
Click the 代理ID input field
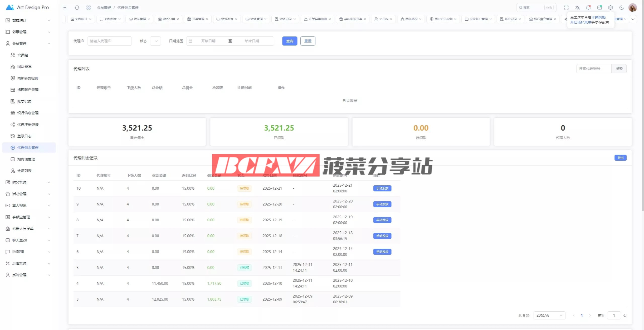tap(109, 41)
